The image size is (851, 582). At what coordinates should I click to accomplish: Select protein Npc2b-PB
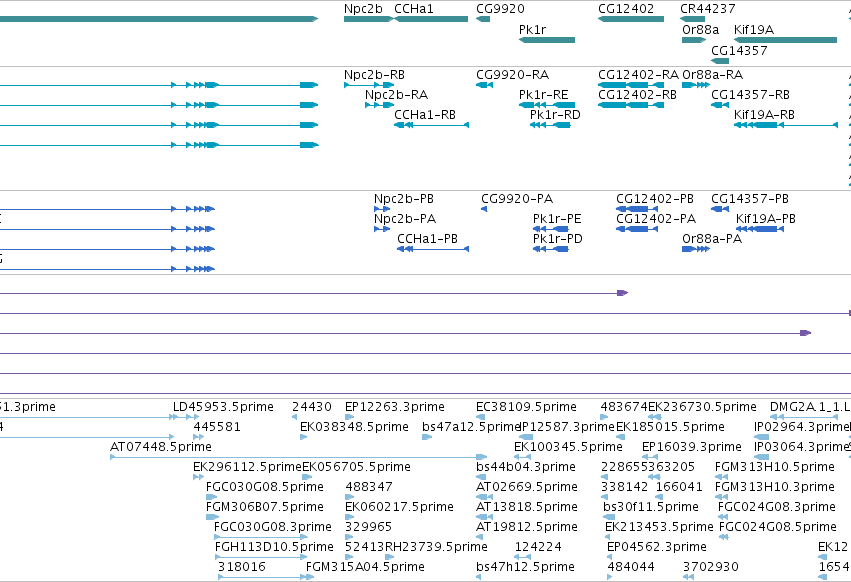point(382,208)
